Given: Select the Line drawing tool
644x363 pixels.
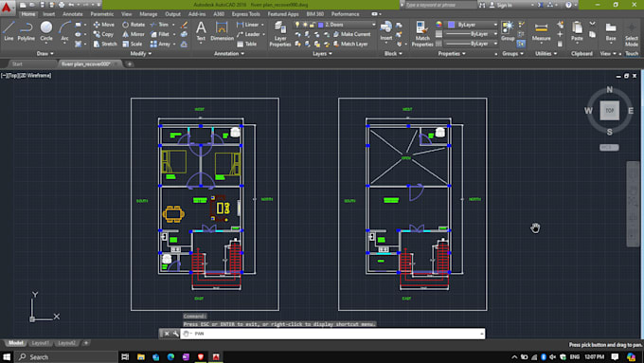Looking at the screenshot, I should [9, 31].
